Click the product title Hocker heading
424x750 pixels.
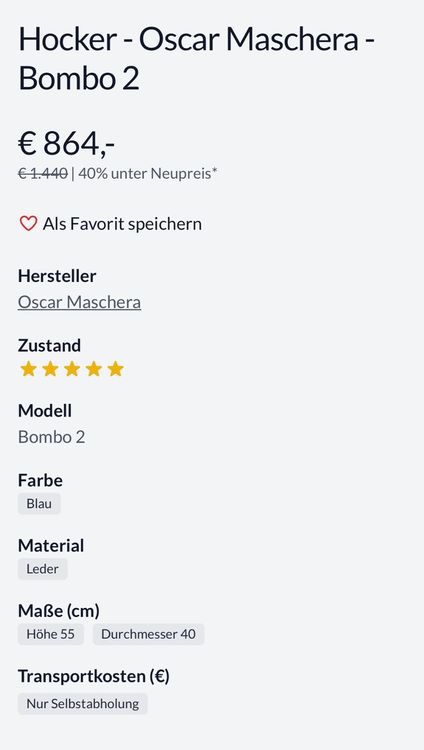196,58
